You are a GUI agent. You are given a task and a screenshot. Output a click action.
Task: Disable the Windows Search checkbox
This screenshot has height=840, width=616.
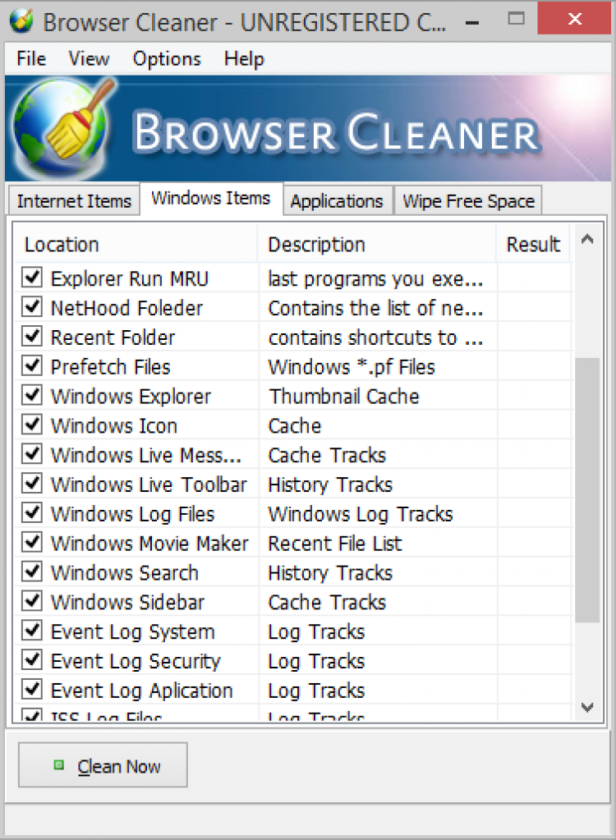tap(32, 572)
